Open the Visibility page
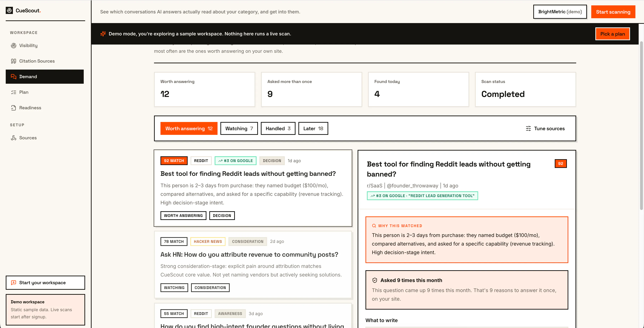 click(x=45, y=45)
